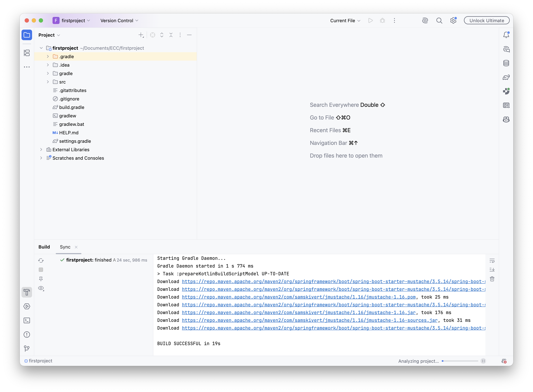Image resolution: width=533 pixels, height=392 pixels.
Task: Expand Scratches and Consoles node
Action: click(x=41, y=158)
